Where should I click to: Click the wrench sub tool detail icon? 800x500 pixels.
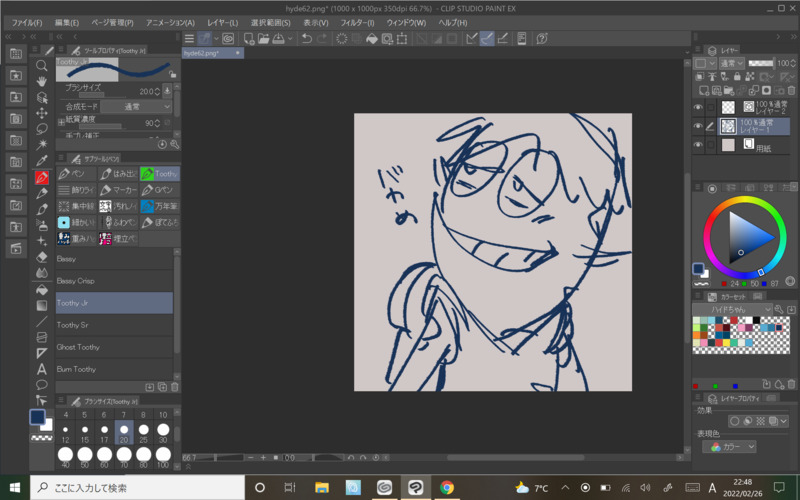174,145
